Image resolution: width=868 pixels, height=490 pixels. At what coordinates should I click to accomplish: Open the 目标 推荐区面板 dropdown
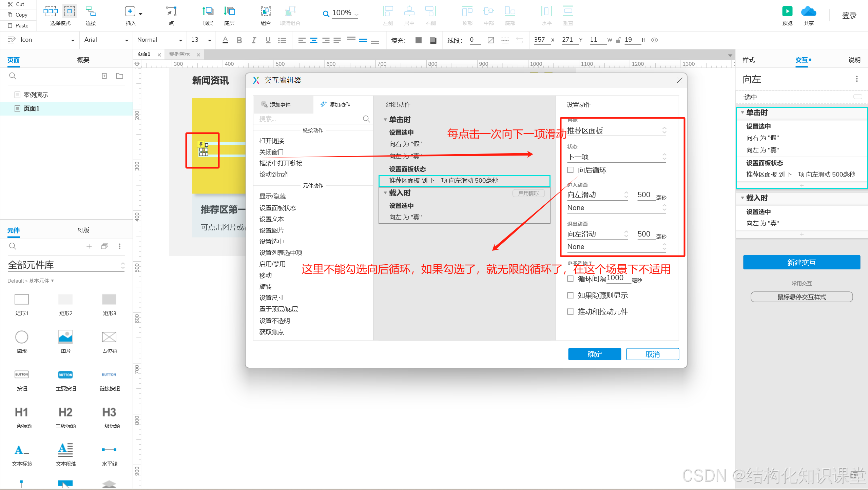617,130
